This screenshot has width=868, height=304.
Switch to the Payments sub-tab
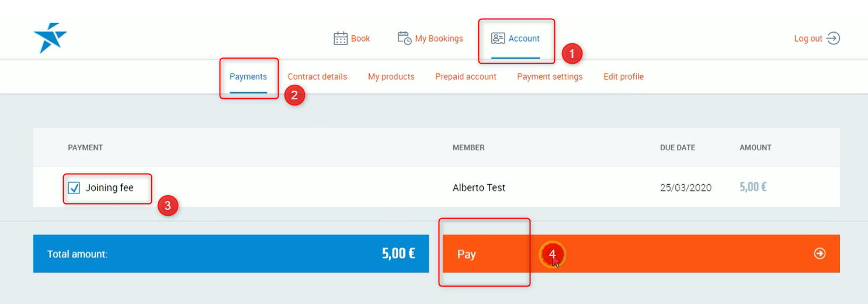point(248,77)
